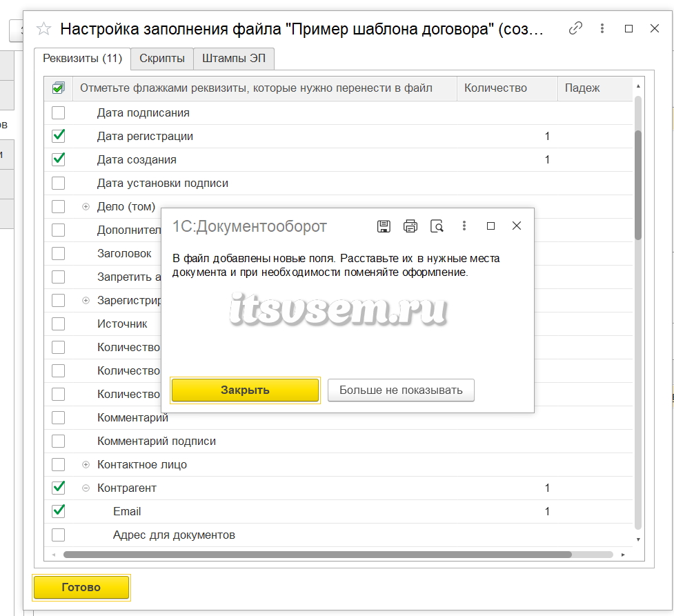Close the 1С:Документооборот dialog with X
The height and width of the screenshot is (616, 674).
coord(517,226)
